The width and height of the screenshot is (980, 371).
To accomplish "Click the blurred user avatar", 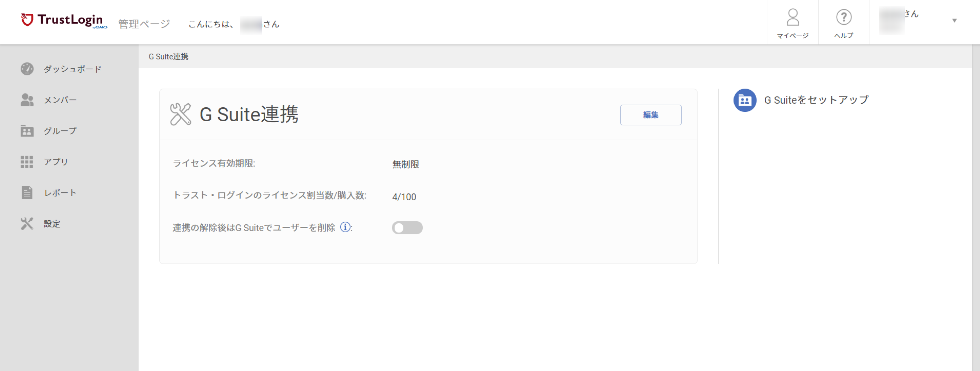I will (x=891, y=21).
